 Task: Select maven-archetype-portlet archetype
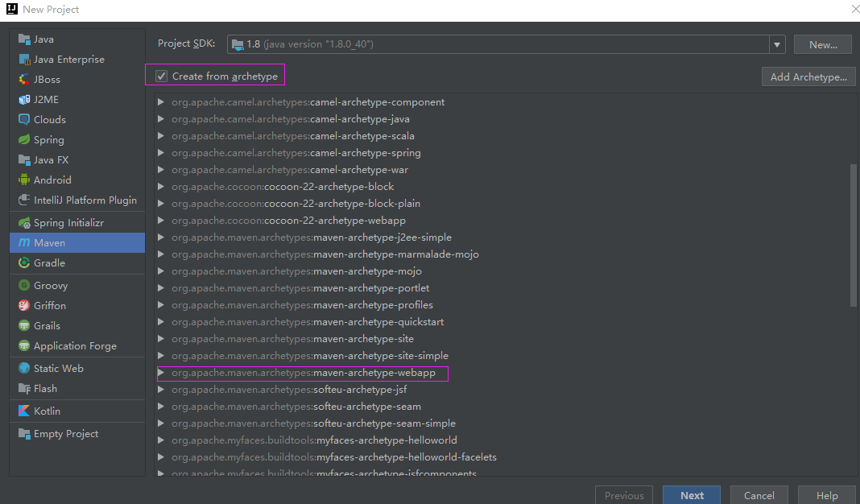point(300,288)
